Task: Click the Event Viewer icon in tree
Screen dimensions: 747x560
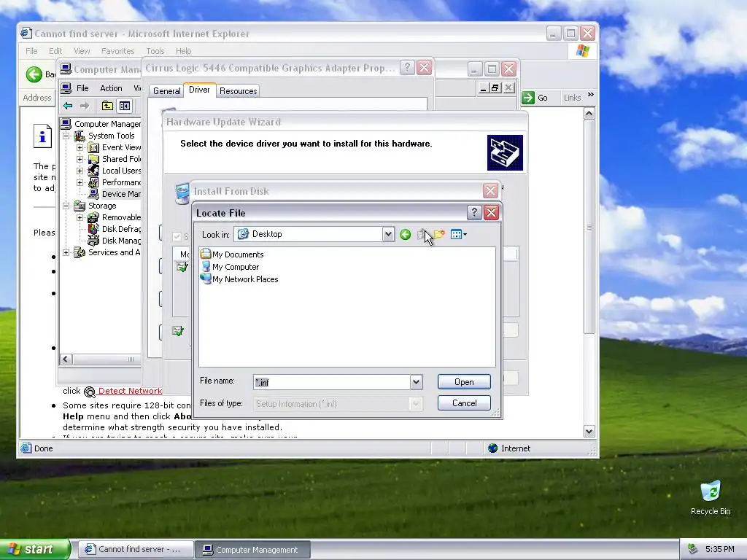Action: (x=94, y=147)
